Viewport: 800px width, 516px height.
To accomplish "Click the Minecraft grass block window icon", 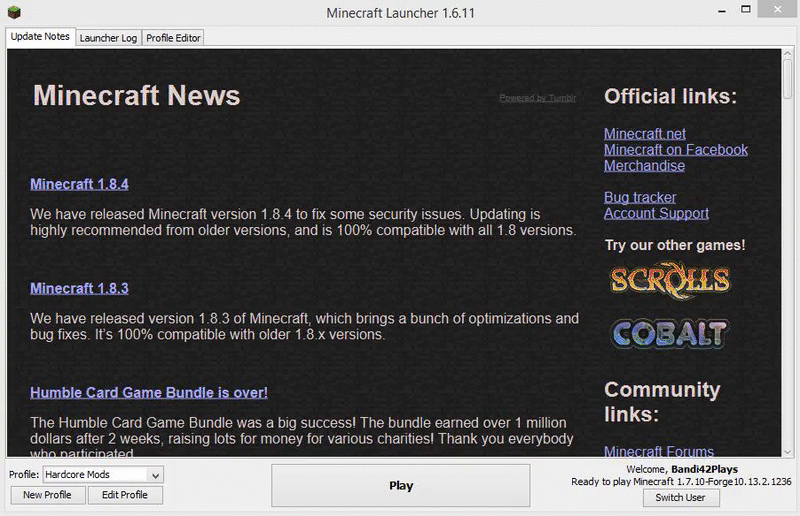I will click(x=14, y=12).
